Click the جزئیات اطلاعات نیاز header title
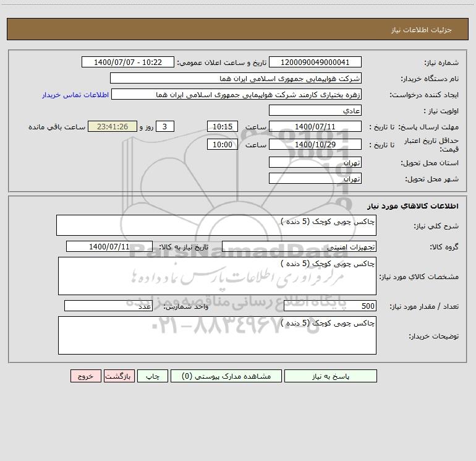The height and width of the screenshot is (461, 476). pos(422,30)
